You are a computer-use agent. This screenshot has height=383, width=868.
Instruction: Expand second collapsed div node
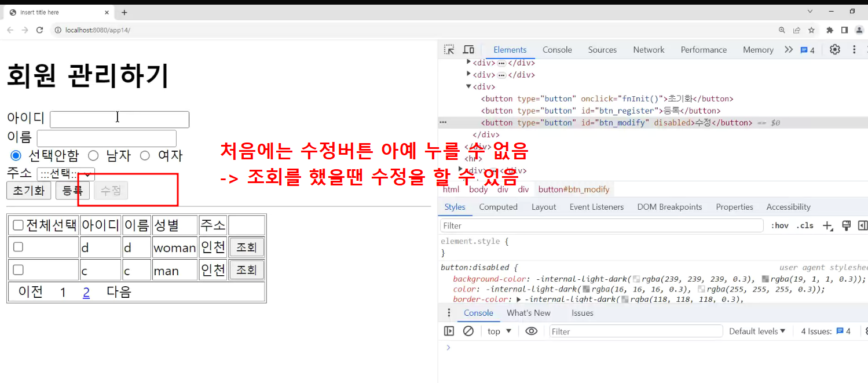pos(469,75)
